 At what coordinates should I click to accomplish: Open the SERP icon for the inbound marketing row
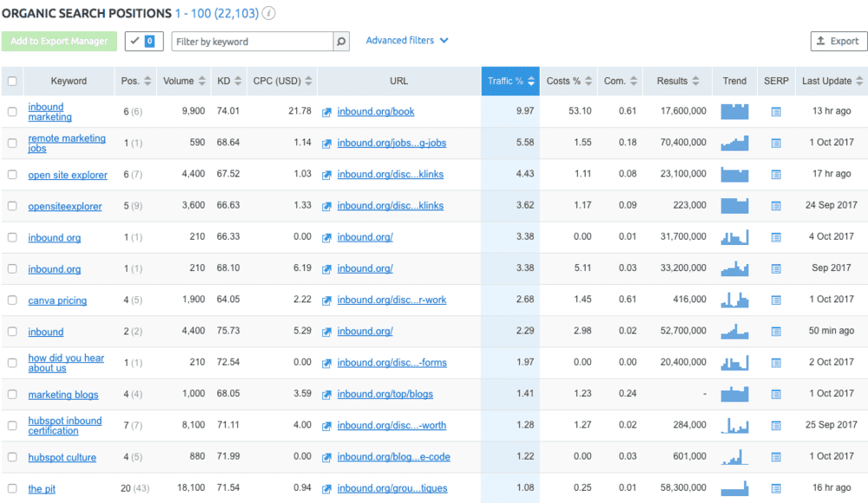point(775,111)
